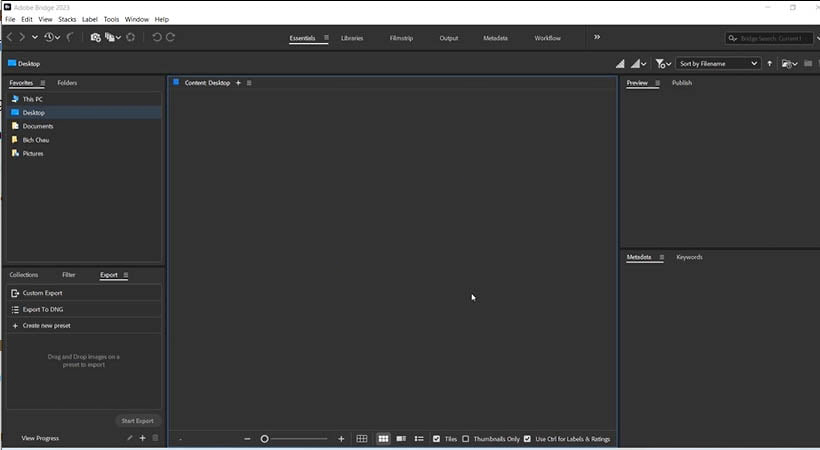820x450 pixels.
Task: Click Create new preset
Action: [46, 325]
